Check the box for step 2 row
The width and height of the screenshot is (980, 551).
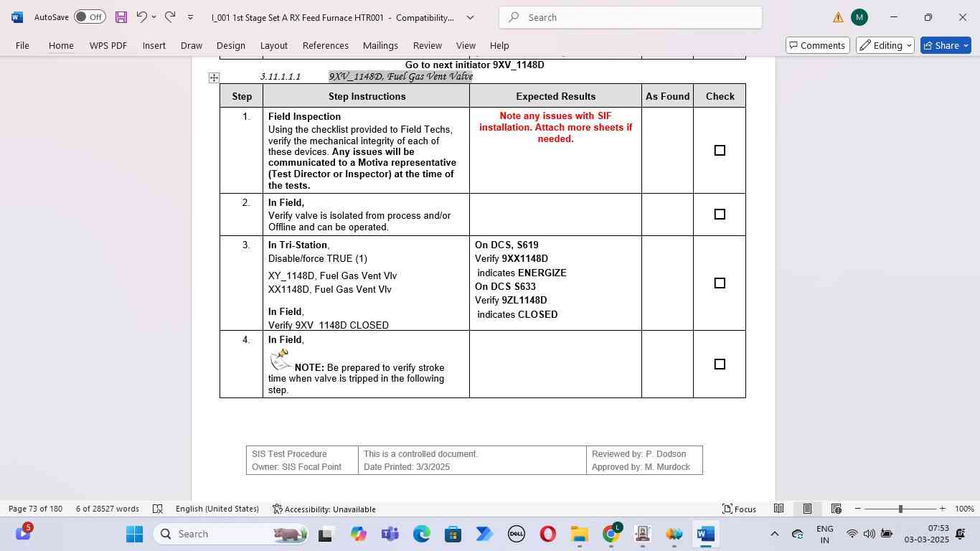tap(720, 214)
